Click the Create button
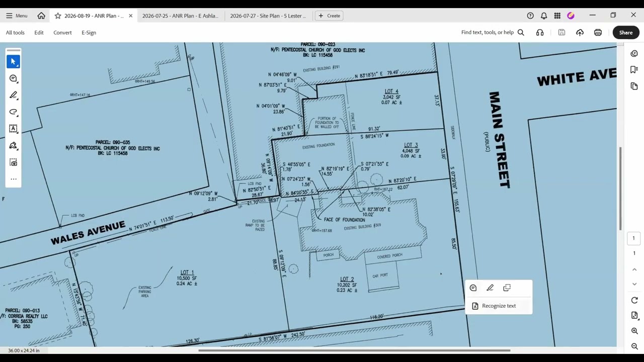This screenshot has height=362, width=644. coord(329,16)
